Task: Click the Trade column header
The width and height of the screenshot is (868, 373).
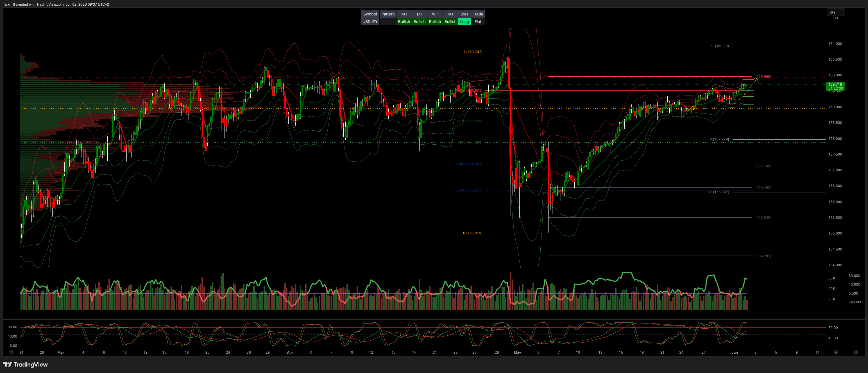Action: pyautogui.click(x=478, y=14)
